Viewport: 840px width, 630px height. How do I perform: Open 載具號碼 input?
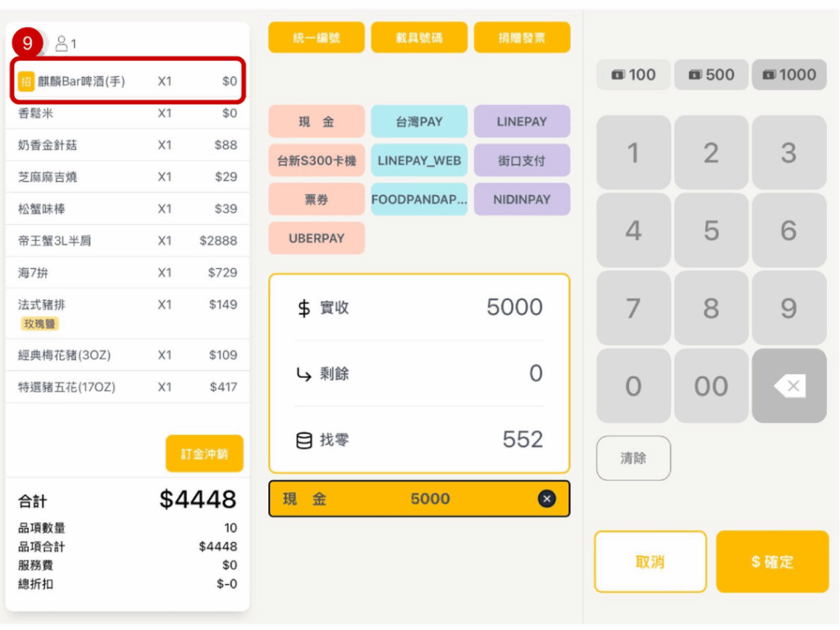point(419,38)
